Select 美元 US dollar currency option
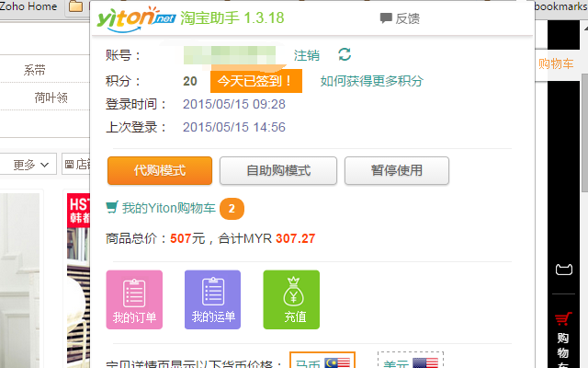 [411, 361]
